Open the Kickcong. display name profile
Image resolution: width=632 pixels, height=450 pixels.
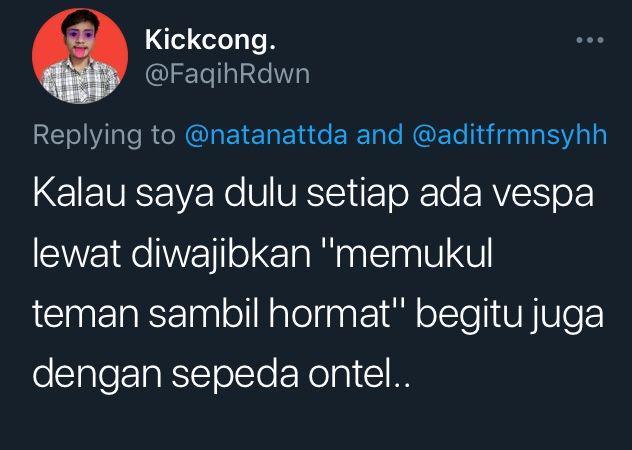point(210,40)
